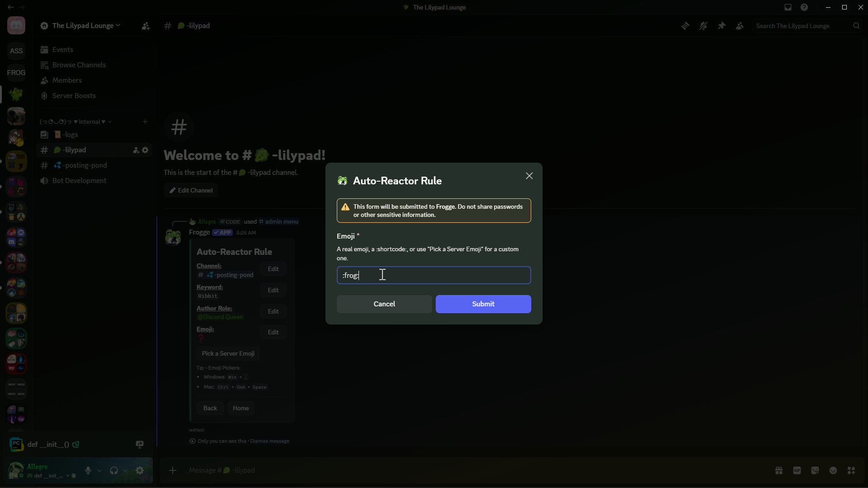This screenshot has width=868, height=488.
Task: Open pinned messages icon
Action: (722, 26)
